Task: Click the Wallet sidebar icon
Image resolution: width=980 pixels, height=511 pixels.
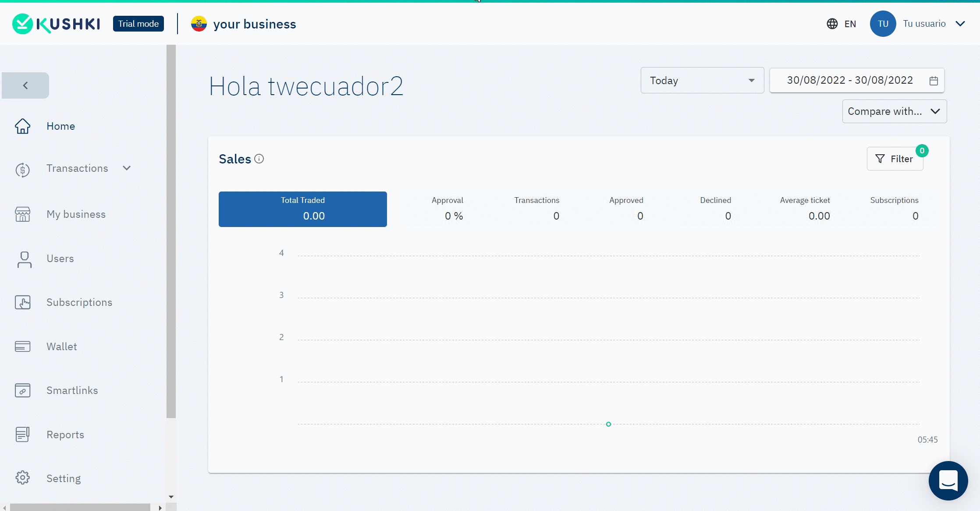Action: [23, 346]
